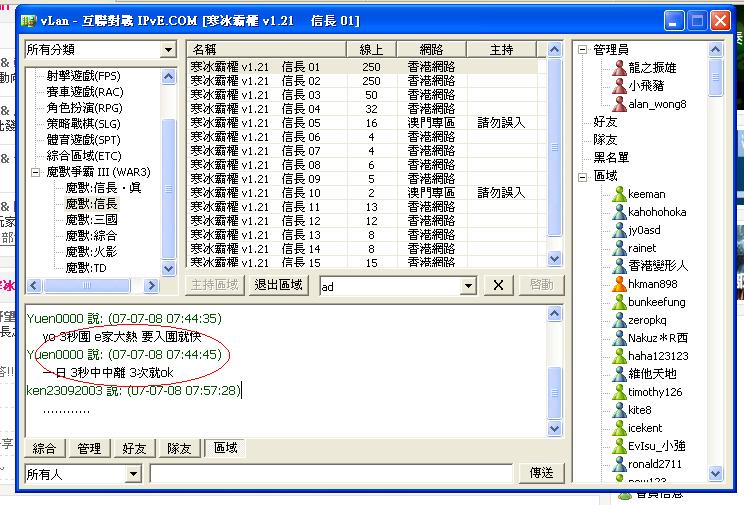Click the user list scroll down arrow
The image size is (744, 505).
716,473
